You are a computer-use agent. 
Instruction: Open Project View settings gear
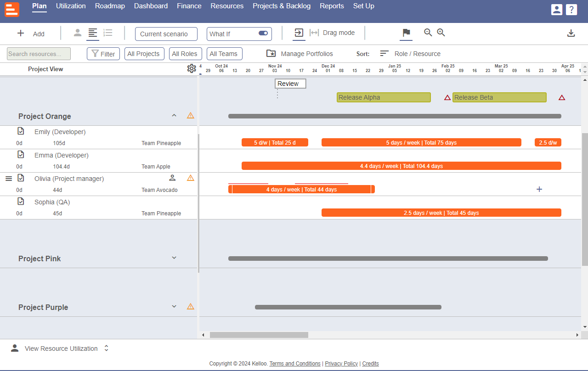tap(192, 68)
